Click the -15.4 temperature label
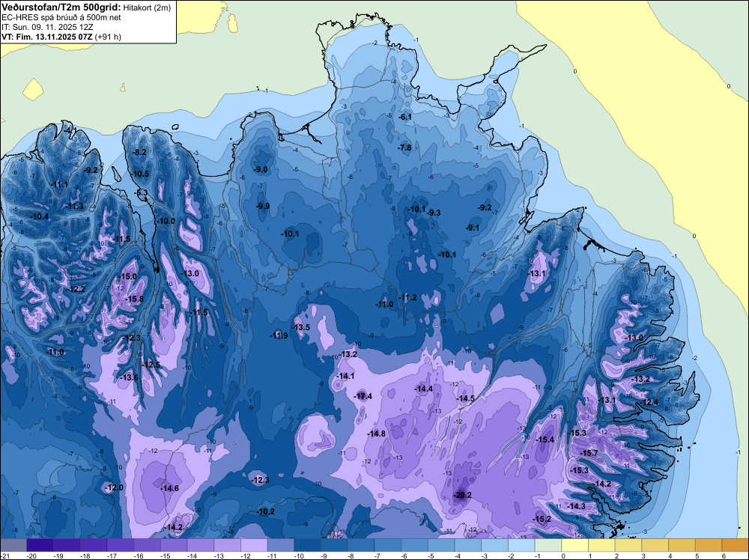 point(545,439)
